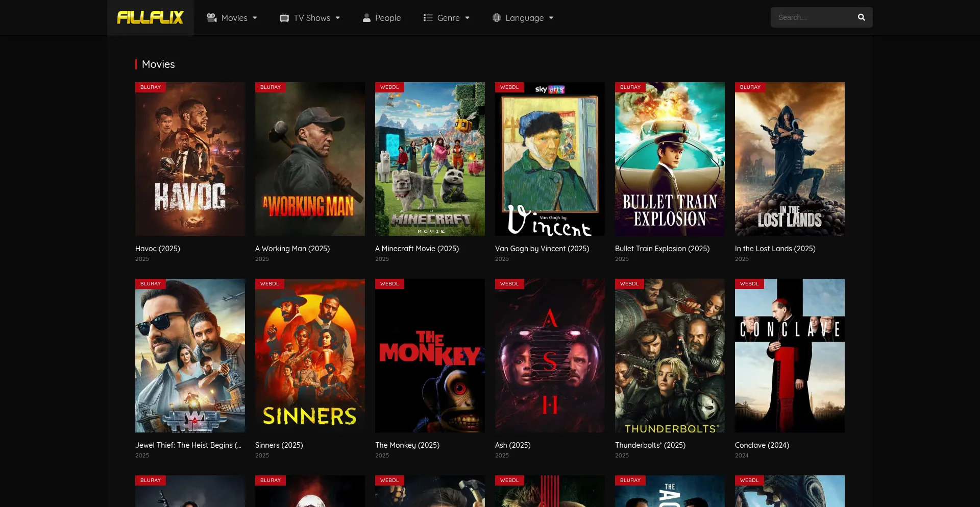
Task: Click Bullet Train Explosion (2025) title
Action: coord(662,249)
